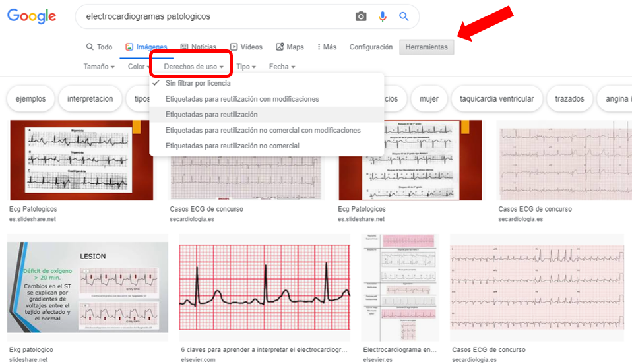The width and height of the screenshot is (632, 364).
Task: Open the Fecha filter dropdown
Action: 282,67
